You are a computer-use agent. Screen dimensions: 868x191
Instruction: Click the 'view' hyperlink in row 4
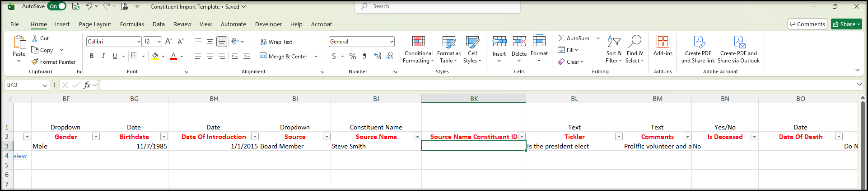point(20,156)
